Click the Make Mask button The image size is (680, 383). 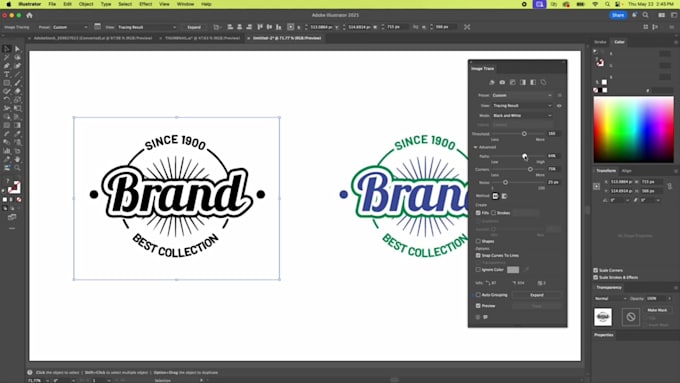pos(657,310)
